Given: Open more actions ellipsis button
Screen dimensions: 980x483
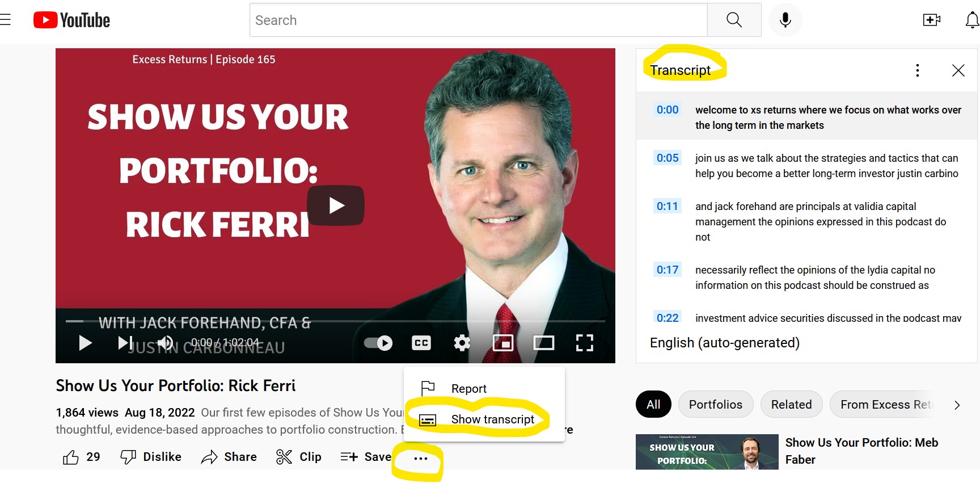Looking at the screenshot, I should pos(421,459).
